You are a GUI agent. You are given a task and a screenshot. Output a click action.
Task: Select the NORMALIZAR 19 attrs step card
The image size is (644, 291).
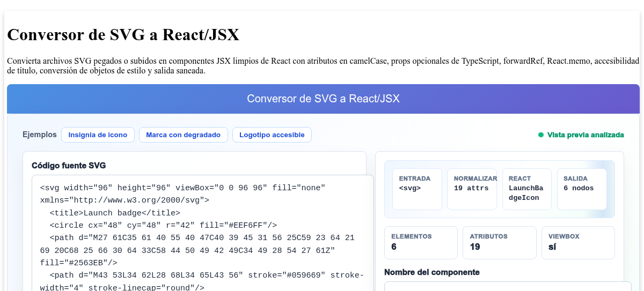(x=472, y=189)
